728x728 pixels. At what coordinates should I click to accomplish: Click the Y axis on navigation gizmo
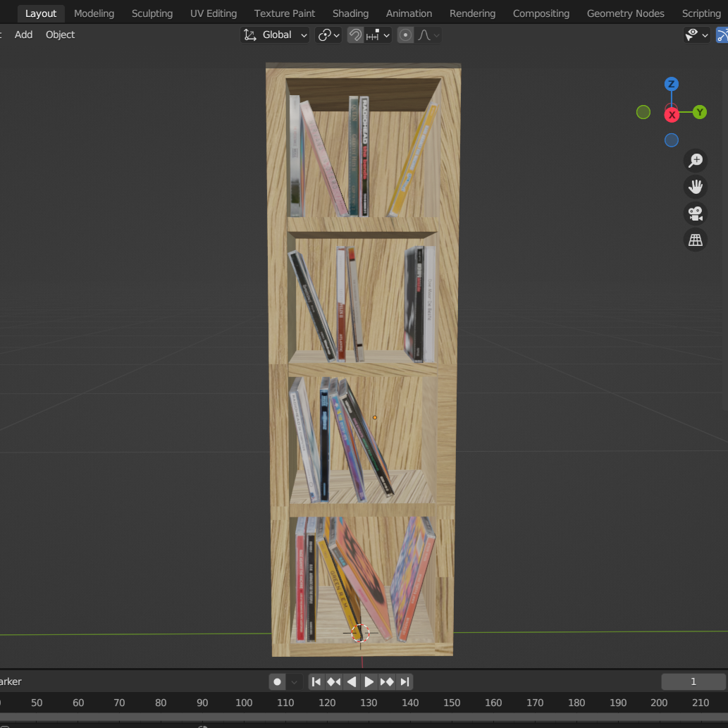coord(700,112)
